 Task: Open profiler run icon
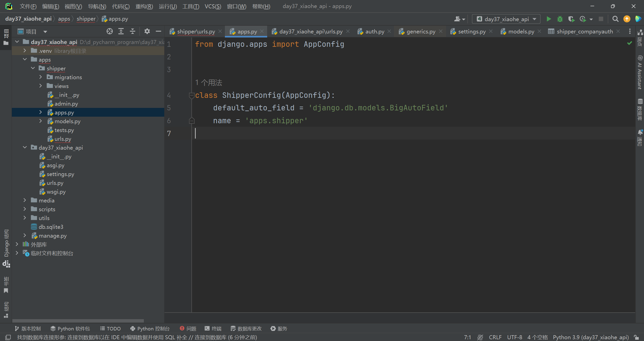[x=583, y=19]
